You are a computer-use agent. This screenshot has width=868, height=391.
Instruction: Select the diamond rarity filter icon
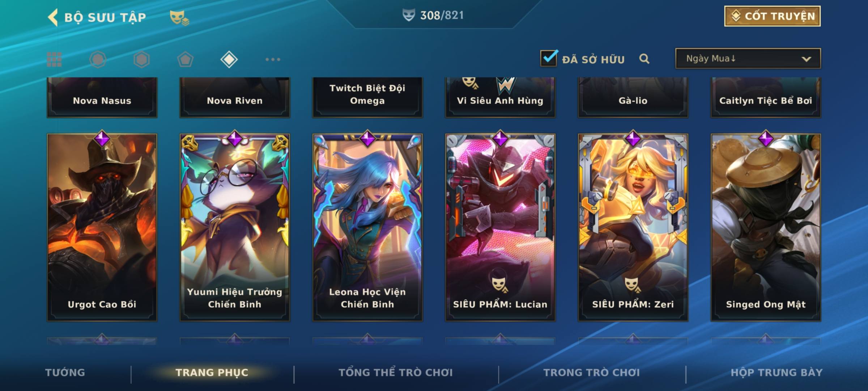click(x=229, y=59)
